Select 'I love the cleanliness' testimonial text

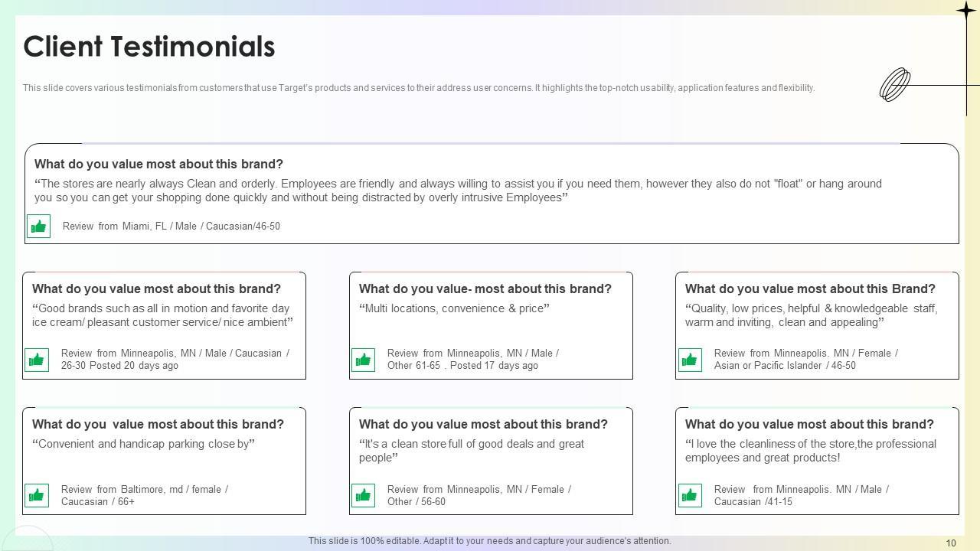point(811,451)
